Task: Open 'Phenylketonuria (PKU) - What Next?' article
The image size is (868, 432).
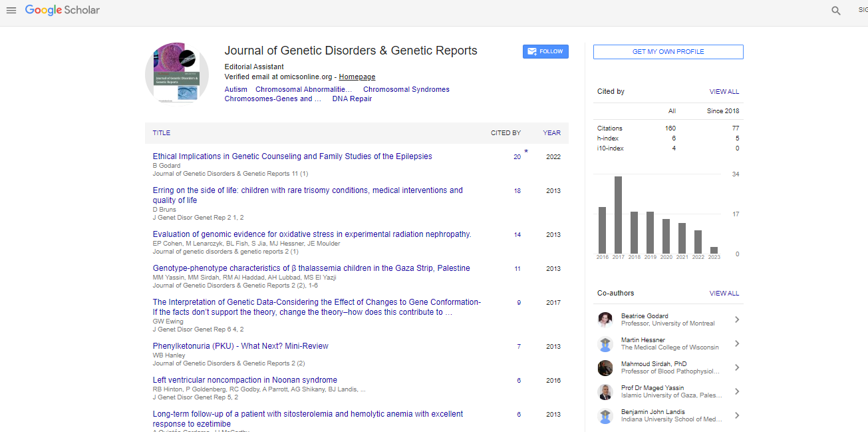Action: [x=241, y=346]
